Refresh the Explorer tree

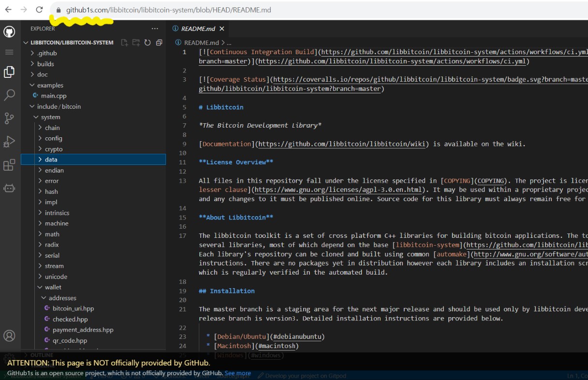click(x=147, y=43)
